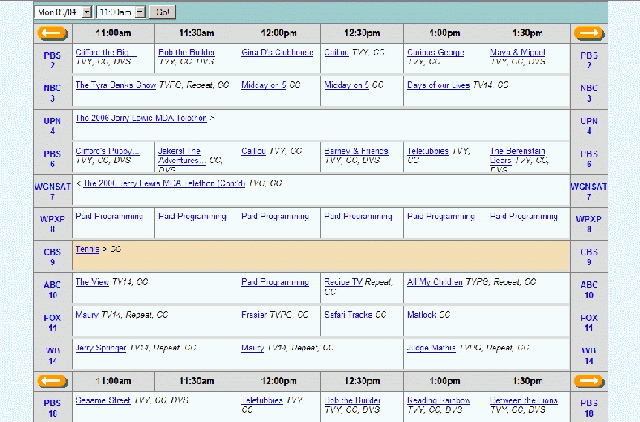Click the back arrow in the lower time header

pos(52,381)
